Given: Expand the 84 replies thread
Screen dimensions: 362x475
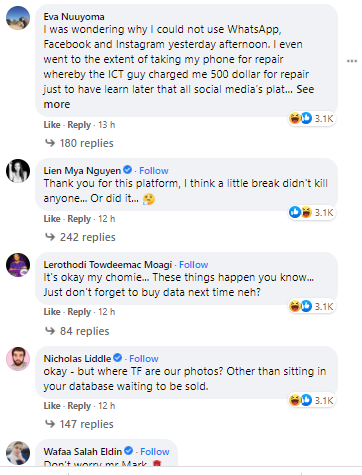Looking at the screenshot, I should [x=77, y=331].
